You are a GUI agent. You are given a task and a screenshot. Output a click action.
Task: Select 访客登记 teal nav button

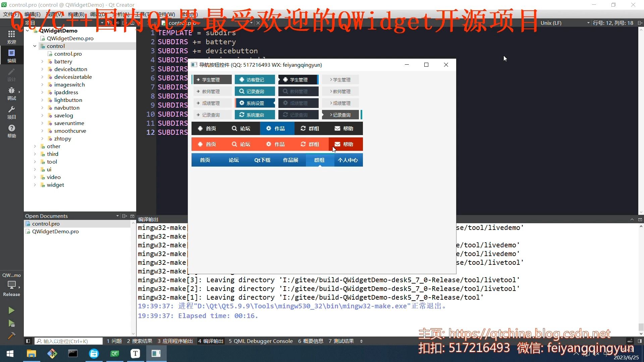click(x=255, y=79)
